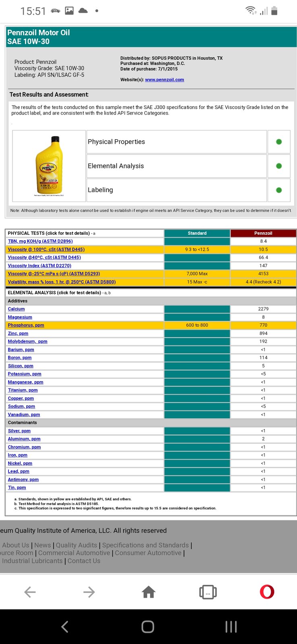Click the Potassium, ppm link

(25, 374)
